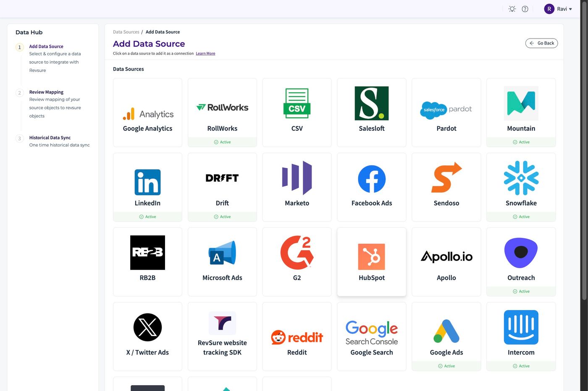
Task: Pick the RevSure tracking SDK logo
Action: [x=222, y=323]
